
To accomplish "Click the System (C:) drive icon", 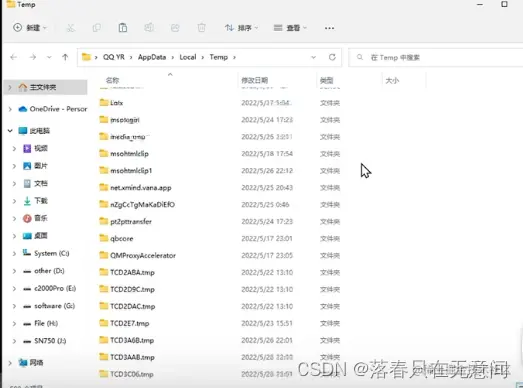I will (27, 253).
